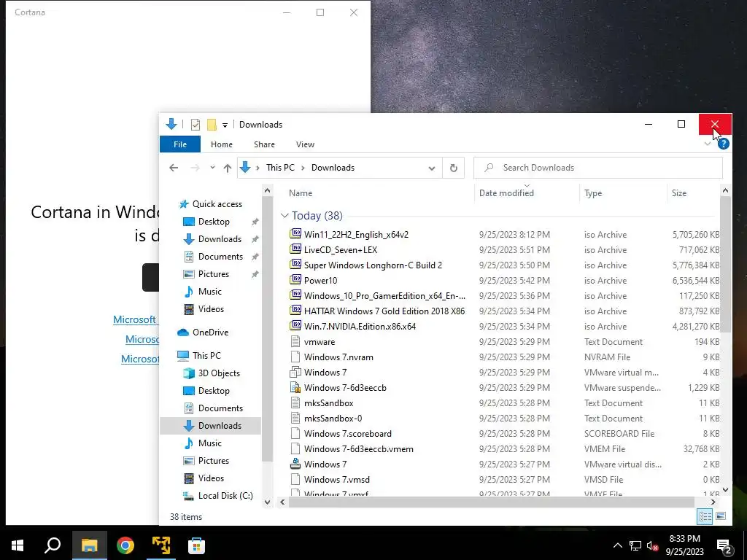Screen dimensions: 747x560
Task: Click This PC in address breadcrumb
Action: point(280,168)
